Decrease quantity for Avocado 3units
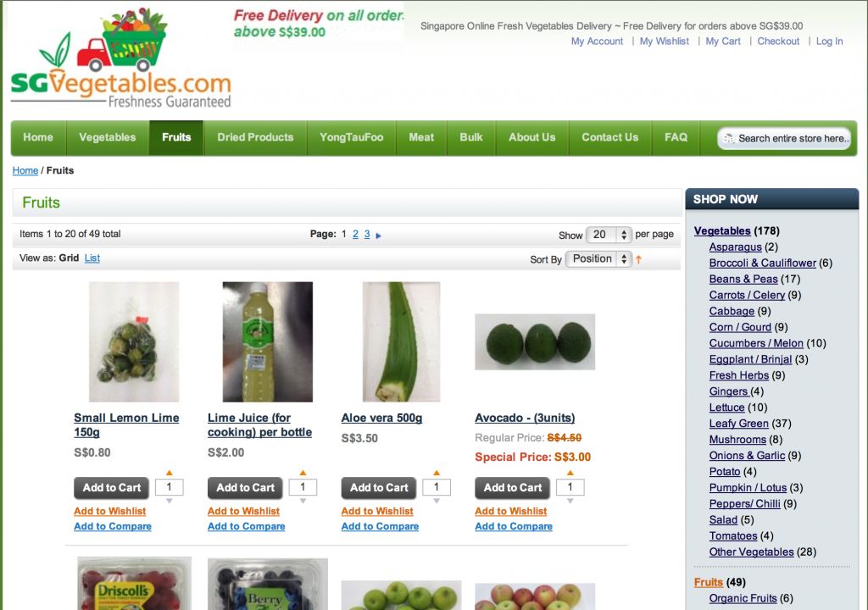The image size is (868, 610). coord(570,501)
